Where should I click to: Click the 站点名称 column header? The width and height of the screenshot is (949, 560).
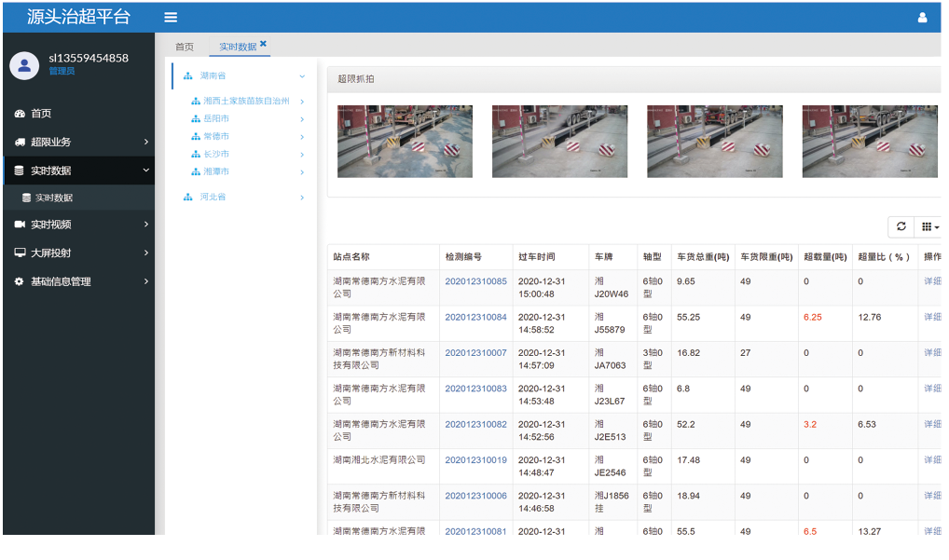click(351, 257)
